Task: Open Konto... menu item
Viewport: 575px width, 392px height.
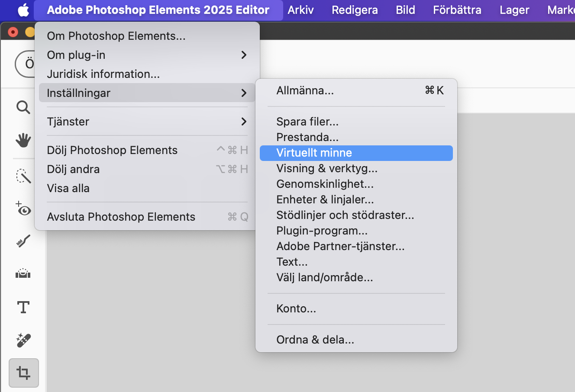Action: click(x=356, y=308)
